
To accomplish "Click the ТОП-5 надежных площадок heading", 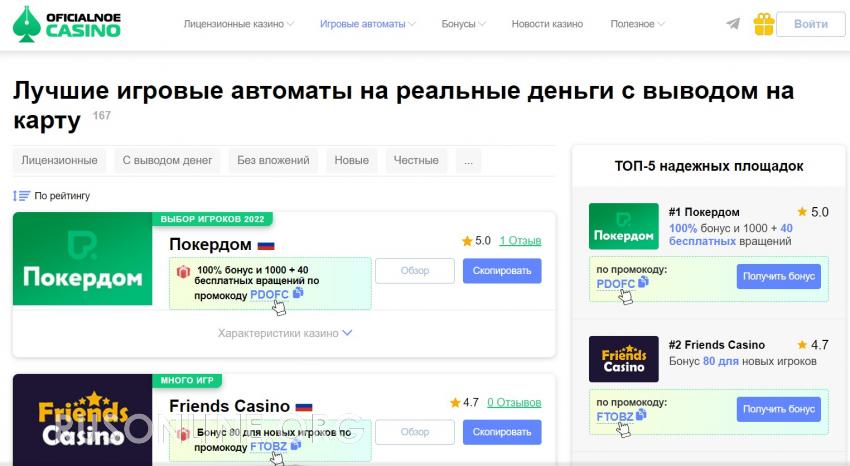I will (709, 166).
